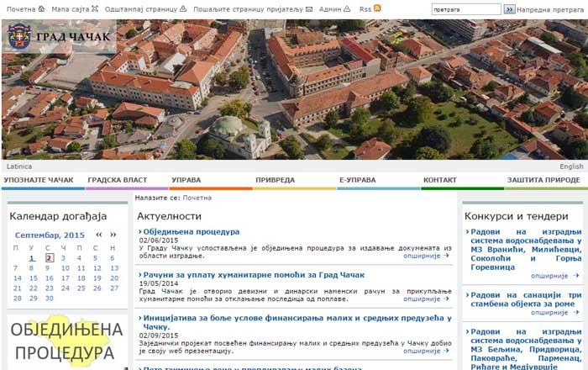Click the printer icon beside Одштампај страницу
Screen dimensions: 588x370
click(183, 8)
